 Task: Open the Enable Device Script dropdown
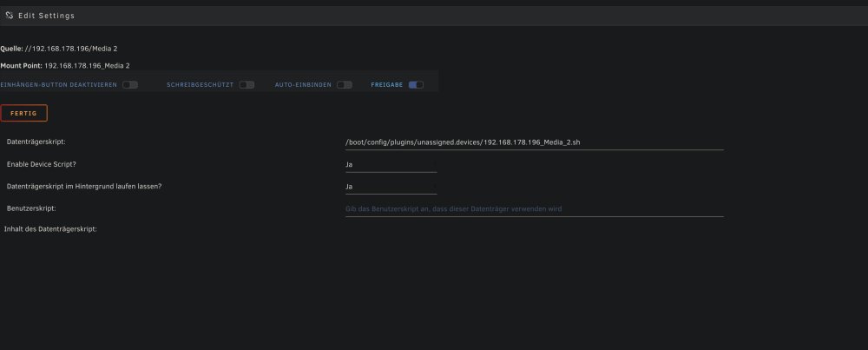point(391,164)
